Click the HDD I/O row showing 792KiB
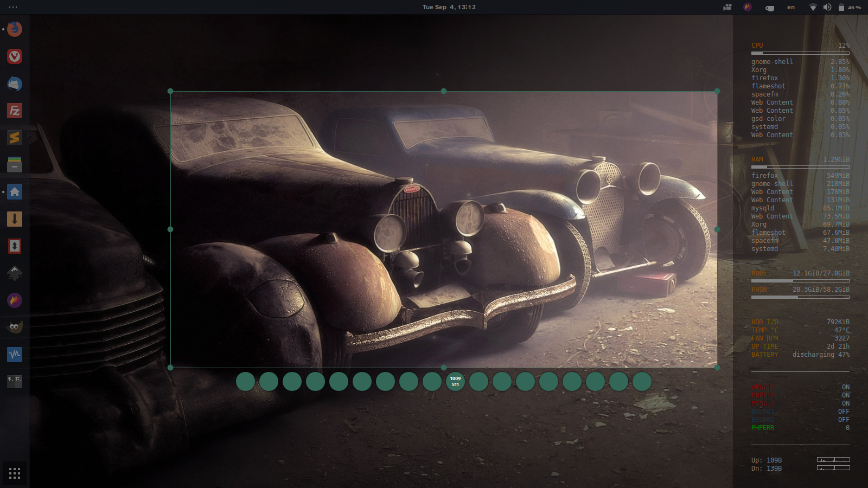Screen dimensions: 868x488 coord(800,322)
